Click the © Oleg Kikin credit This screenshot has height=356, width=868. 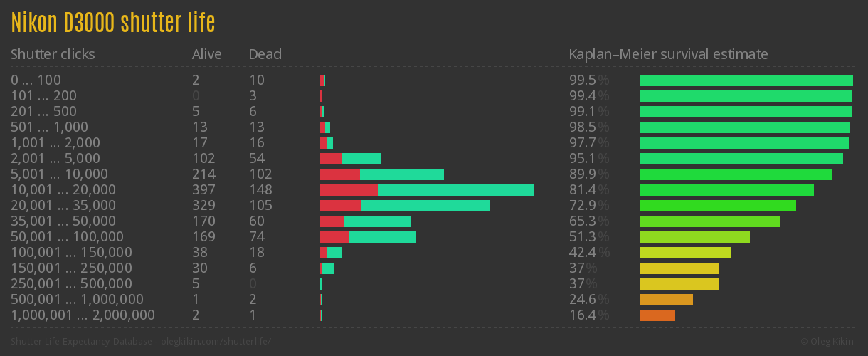pos(828,342)
